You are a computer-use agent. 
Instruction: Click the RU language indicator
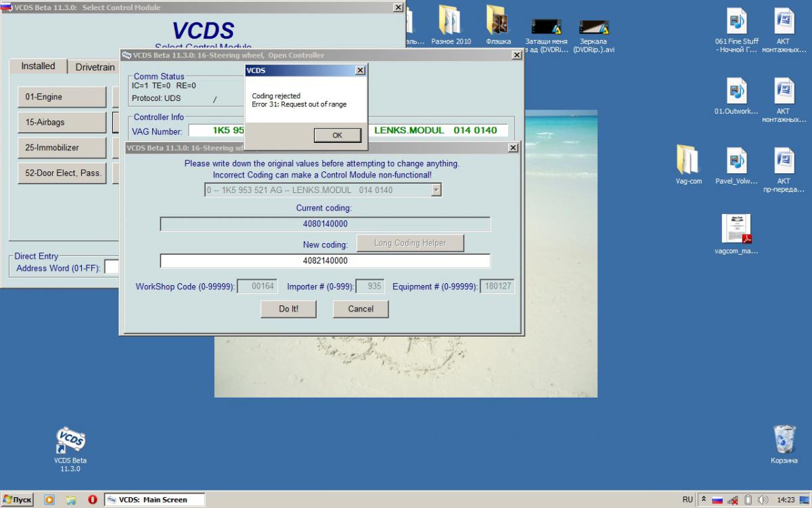click(x=687, y=500)
